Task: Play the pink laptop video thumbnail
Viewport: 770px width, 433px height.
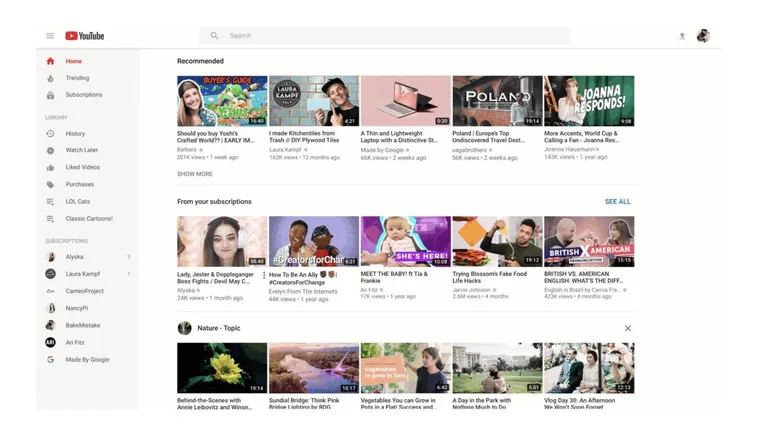Action: (406, 101)
